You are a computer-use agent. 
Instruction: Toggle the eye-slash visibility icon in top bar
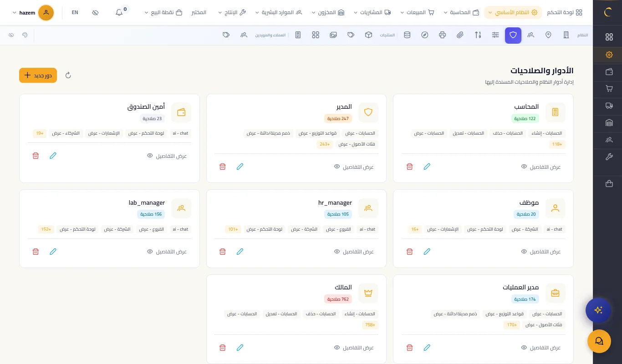point(95,13)
